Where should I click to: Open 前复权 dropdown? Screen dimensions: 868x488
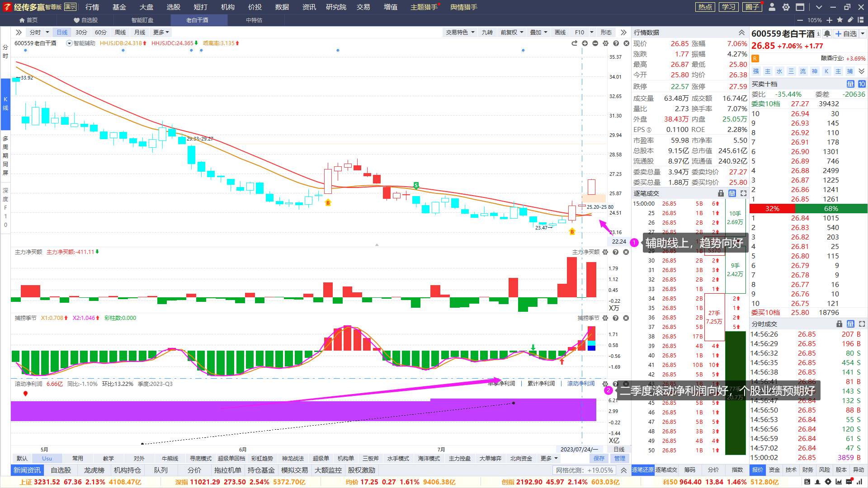point(512,32)
